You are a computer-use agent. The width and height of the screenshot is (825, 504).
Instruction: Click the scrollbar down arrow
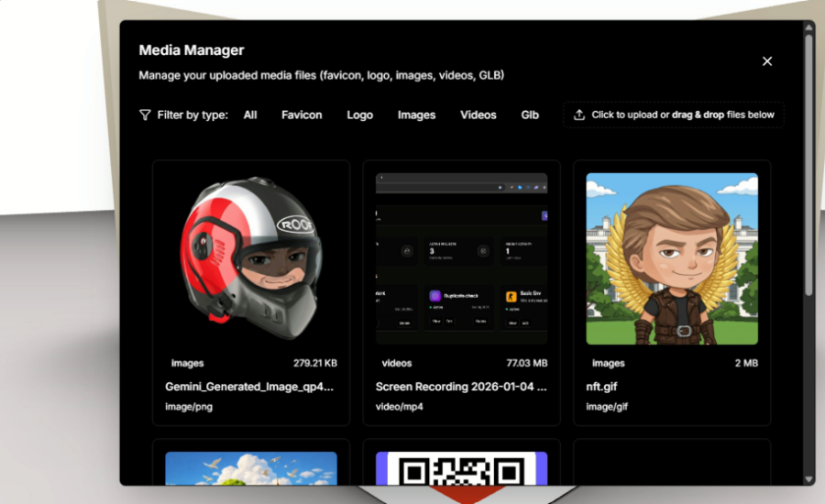(x=808, y=479)
